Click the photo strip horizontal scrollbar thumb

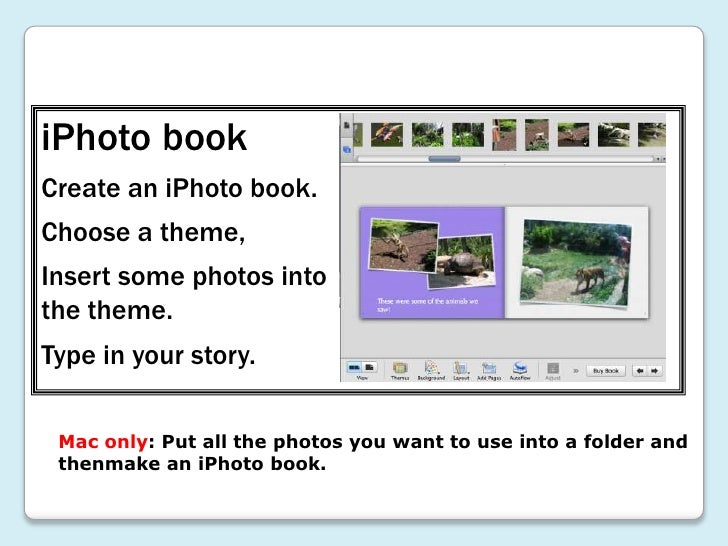point(444,159)
